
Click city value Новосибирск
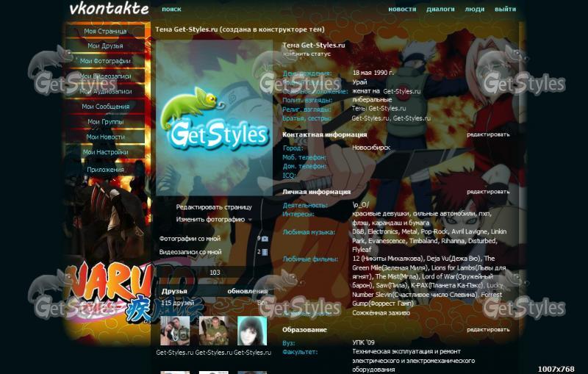371,148
